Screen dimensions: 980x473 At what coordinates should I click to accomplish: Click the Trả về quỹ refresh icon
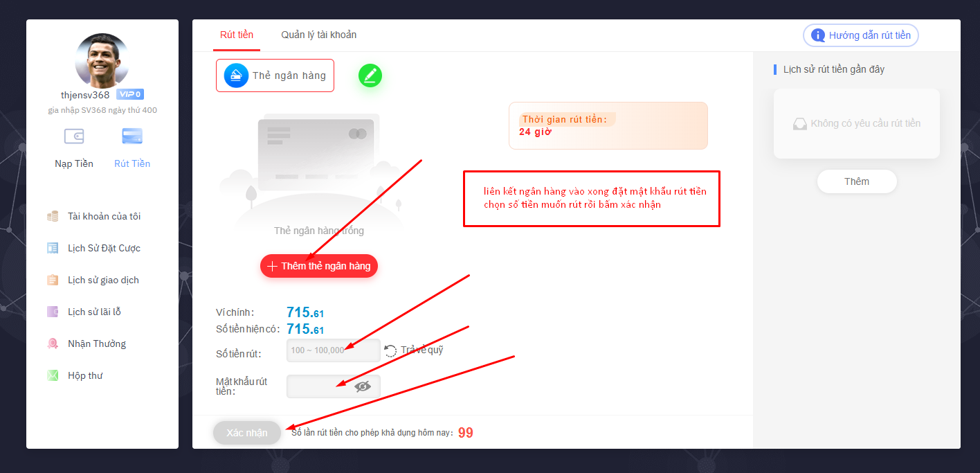click(x=391, y=350)
